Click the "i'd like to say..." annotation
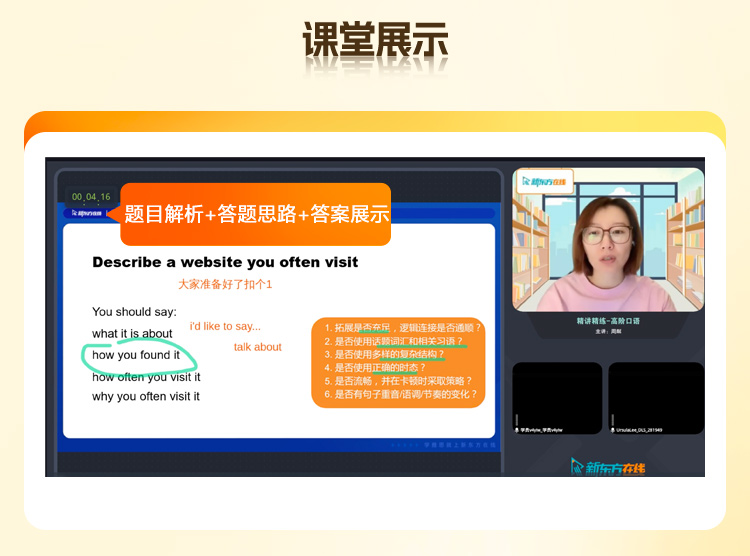 [225, 326]
